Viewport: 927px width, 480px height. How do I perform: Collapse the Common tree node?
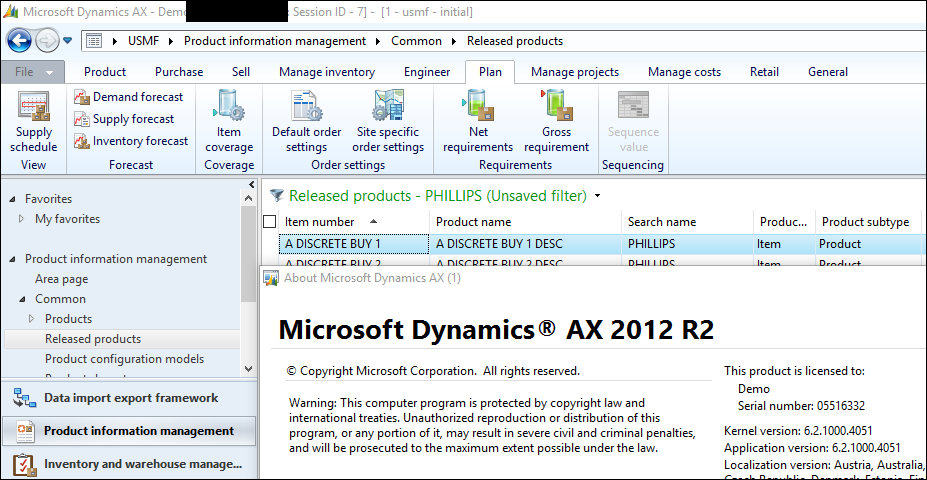(22, 299)
